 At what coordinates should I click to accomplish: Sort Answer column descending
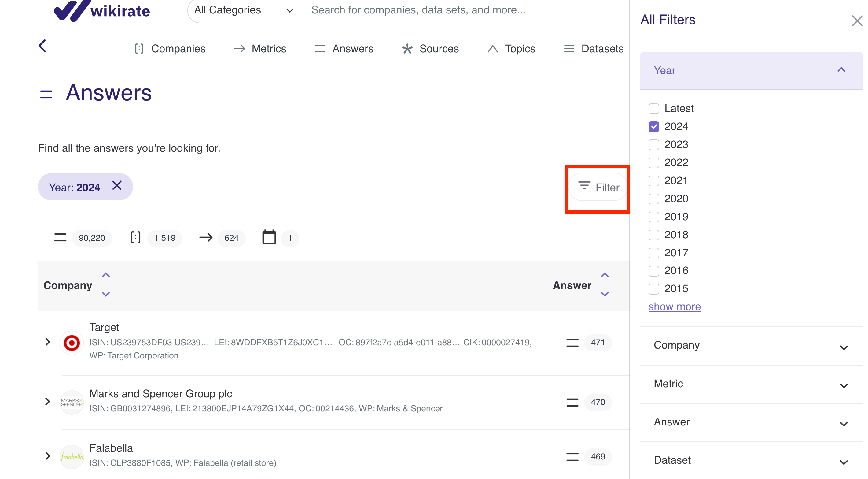point(605,294)
